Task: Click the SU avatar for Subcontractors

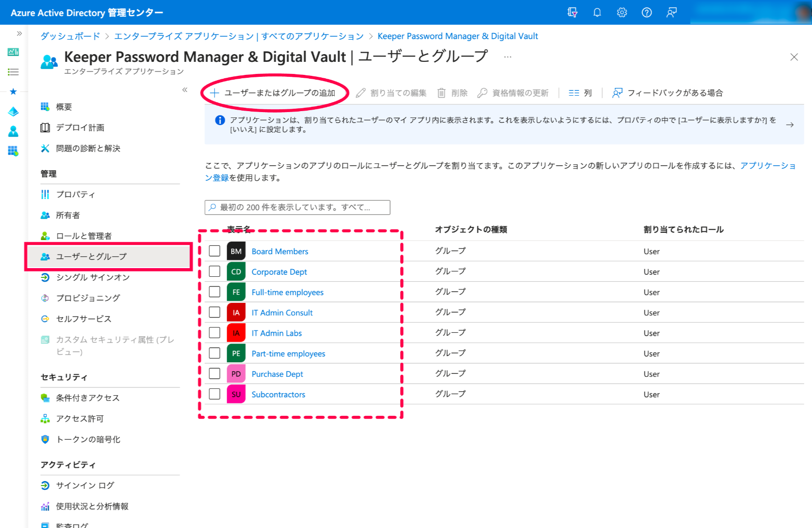Action: (x=236, y=394)
